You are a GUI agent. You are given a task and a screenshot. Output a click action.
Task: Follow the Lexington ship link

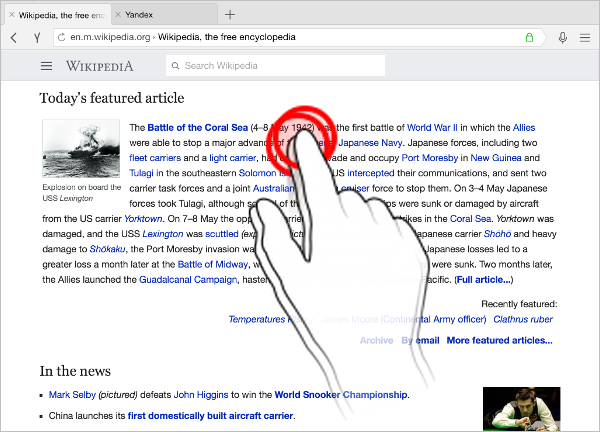pyautogui.click(x=163, y=234)
